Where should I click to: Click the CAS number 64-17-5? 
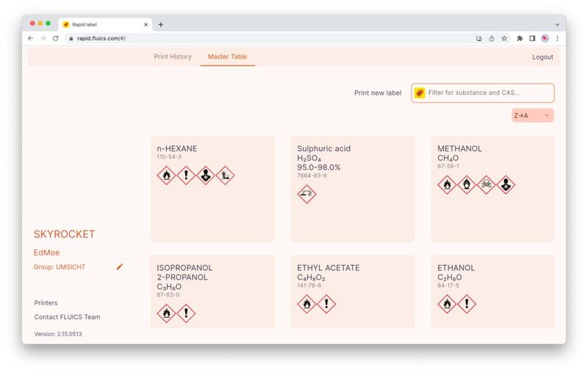tap(448, 286)
